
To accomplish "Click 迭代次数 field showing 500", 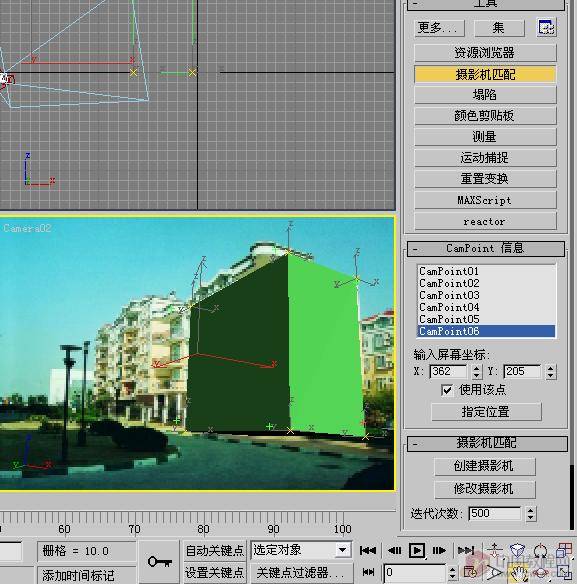I will coord(495,513).
